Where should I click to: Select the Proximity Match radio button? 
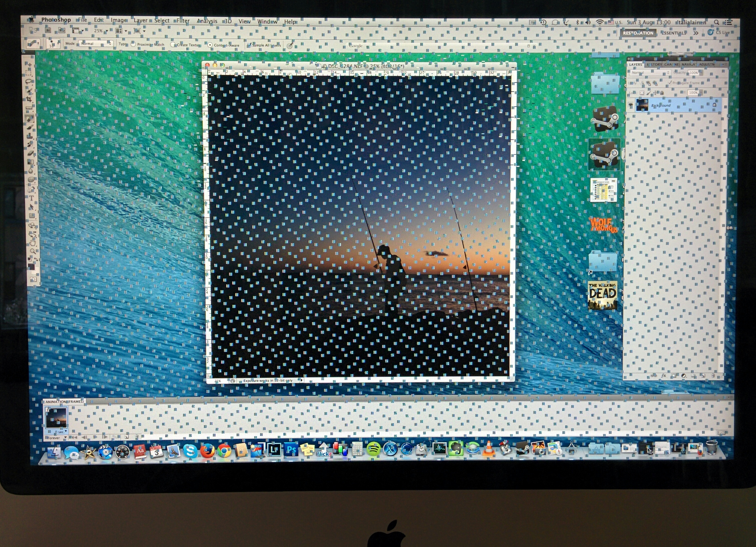tap(133, 44)
